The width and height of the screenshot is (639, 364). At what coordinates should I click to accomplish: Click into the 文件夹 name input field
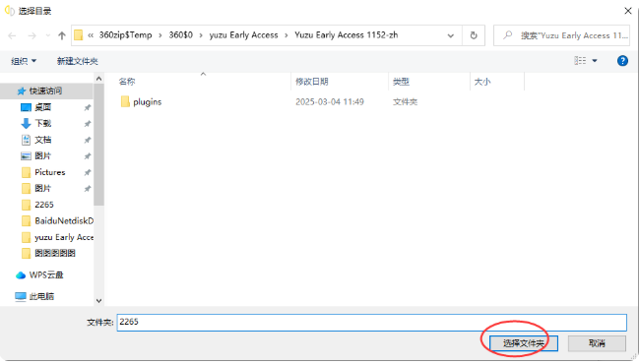click(x=371, y=322)
